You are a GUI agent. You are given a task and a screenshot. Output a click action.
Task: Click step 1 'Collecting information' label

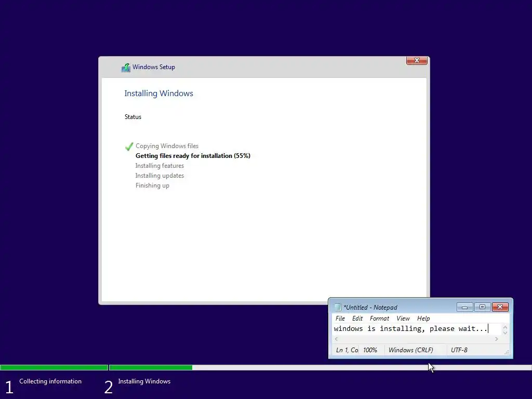50,381
